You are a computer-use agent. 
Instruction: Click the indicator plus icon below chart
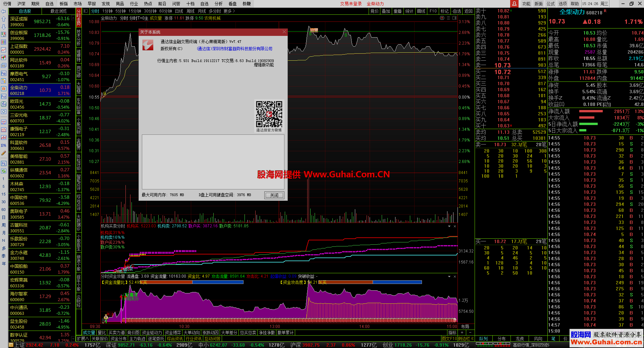462,333
